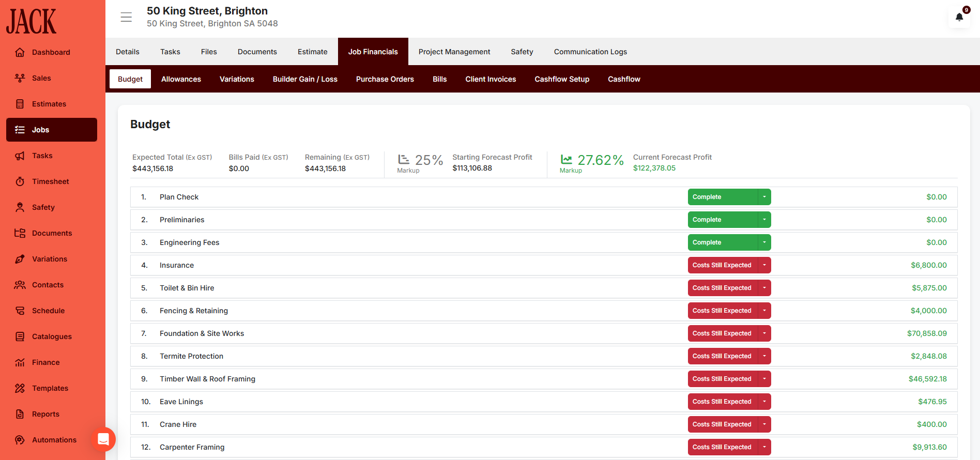The image size is (980, 460).
Task: Open the Communication Logs tab
Action: click(590, 52)
